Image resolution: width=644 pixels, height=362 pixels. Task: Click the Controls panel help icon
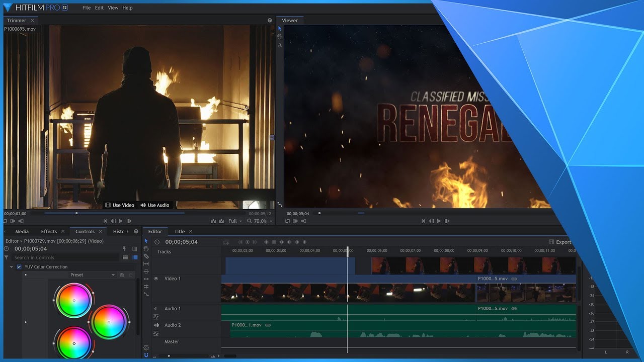click(136, 231)
